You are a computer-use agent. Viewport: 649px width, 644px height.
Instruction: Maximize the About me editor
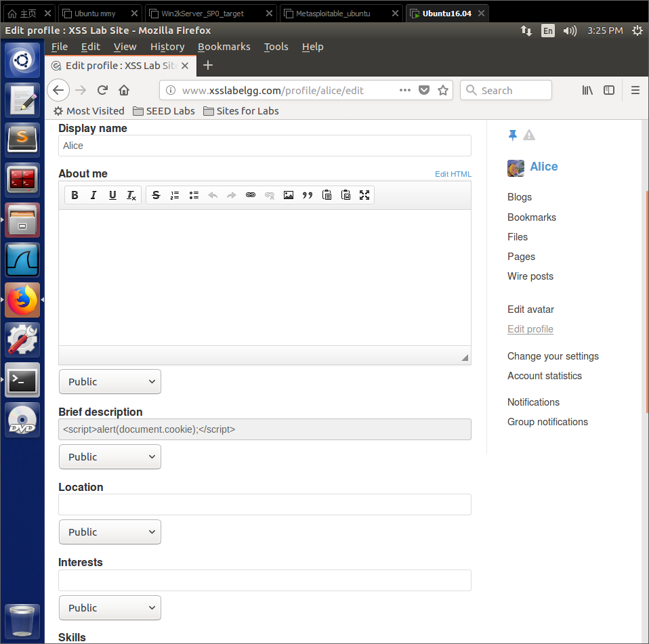pos(364,195)
